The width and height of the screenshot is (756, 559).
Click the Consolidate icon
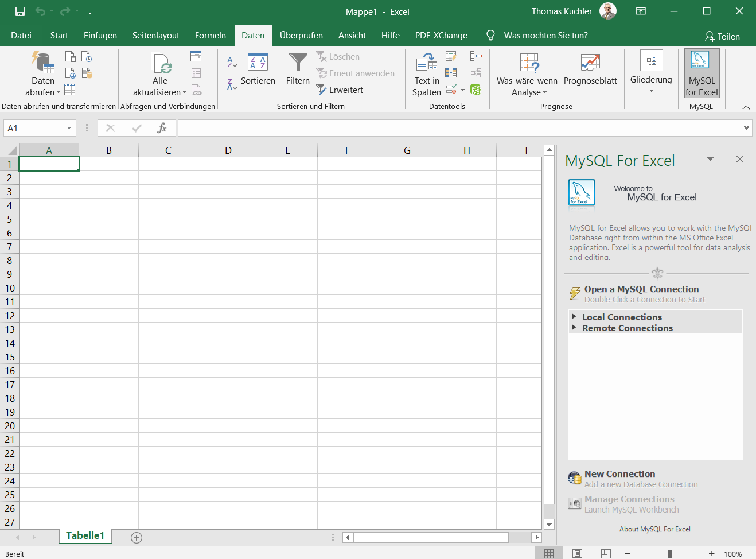(x=476, y=56)
